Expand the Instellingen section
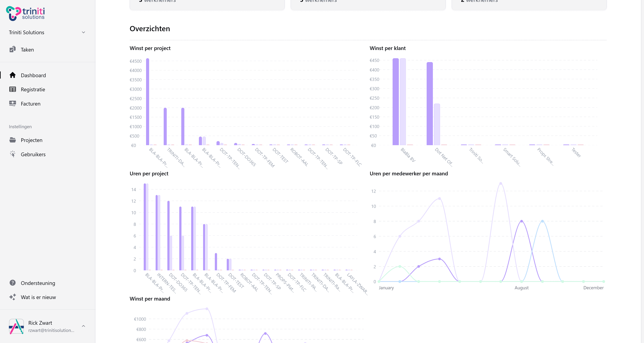The width and height of the screenshot is (644, 343). coord(20,126)
